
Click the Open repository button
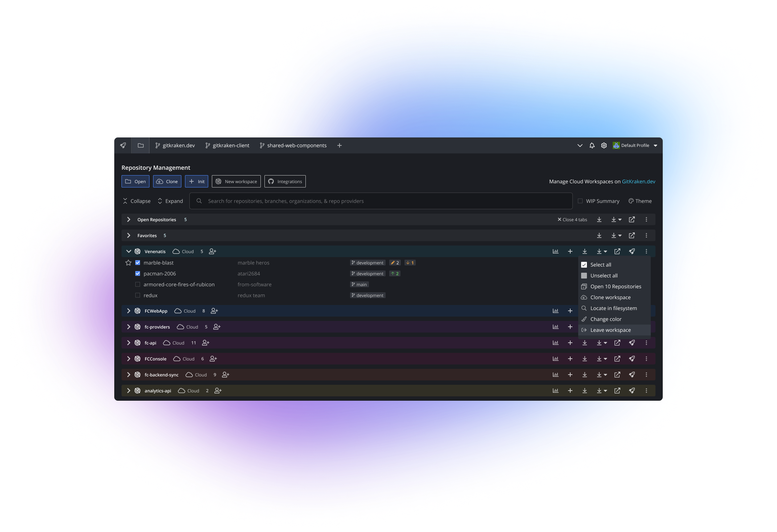coord(135,181)
